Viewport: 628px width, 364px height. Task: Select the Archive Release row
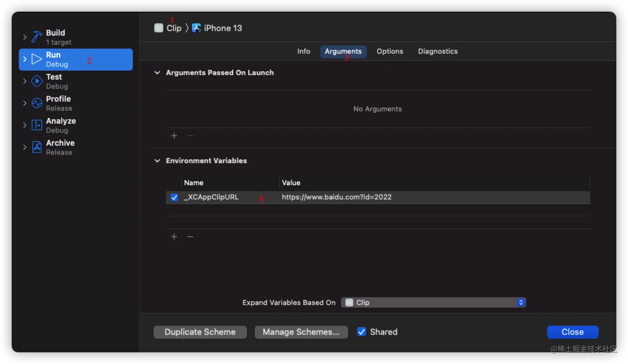pyautogui.click(x=76, y=147)
